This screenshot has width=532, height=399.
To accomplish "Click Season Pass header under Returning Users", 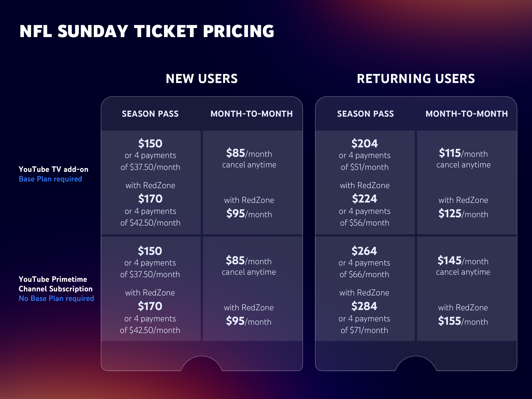I will tap(365, 114).
